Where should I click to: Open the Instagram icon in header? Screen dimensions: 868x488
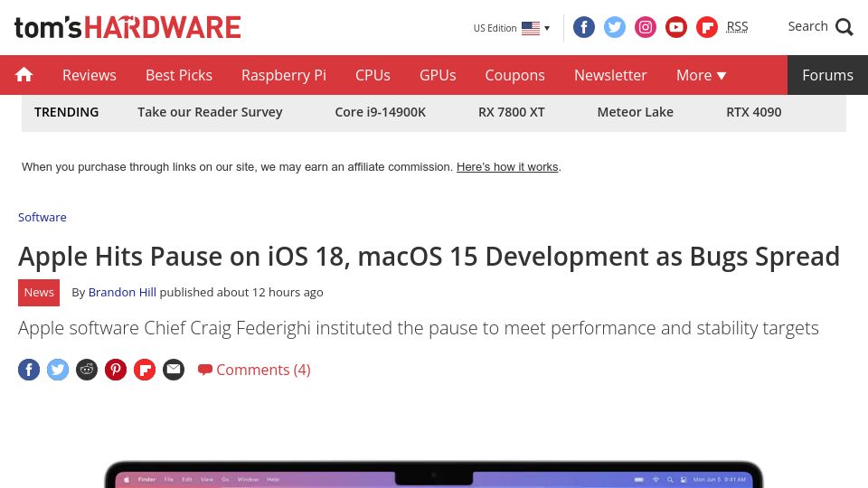[646, 27]
